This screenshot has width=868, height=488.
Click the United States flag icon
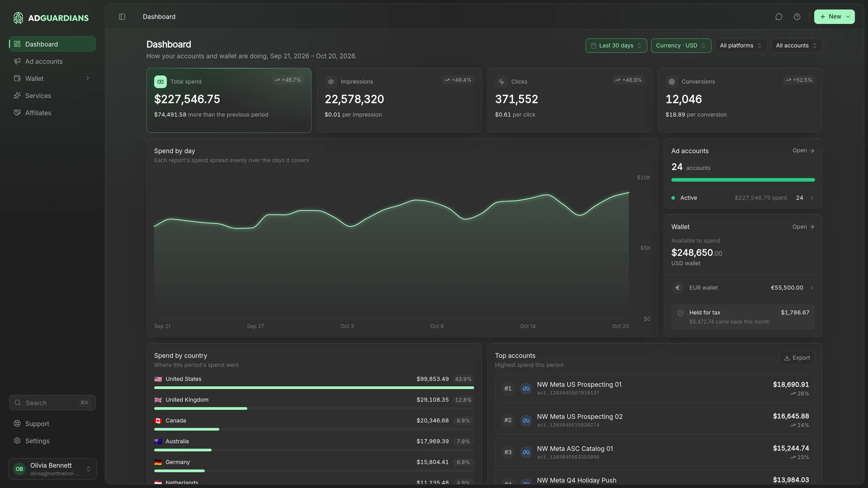tap(158, 379)
